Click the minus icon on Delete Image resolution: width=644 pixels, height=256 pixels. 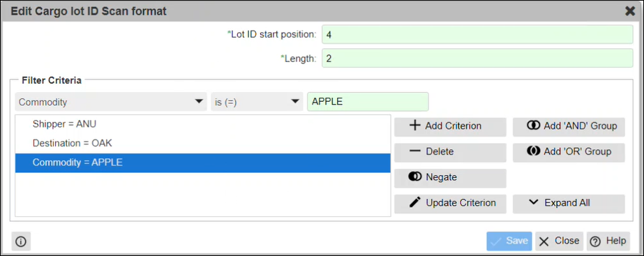[415, 151]
